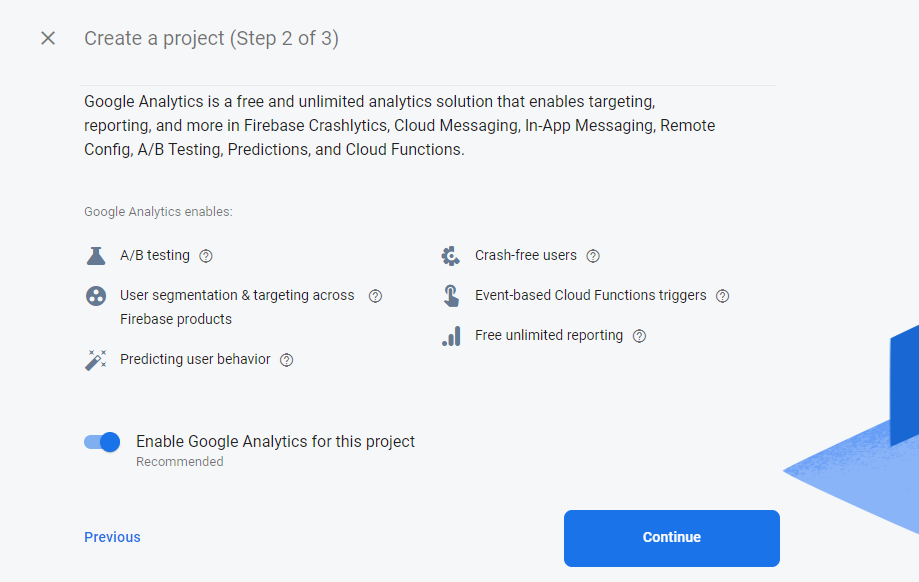Disable the Google Analytics toggle switch
The image size is (919, 582).
(102, 442)
